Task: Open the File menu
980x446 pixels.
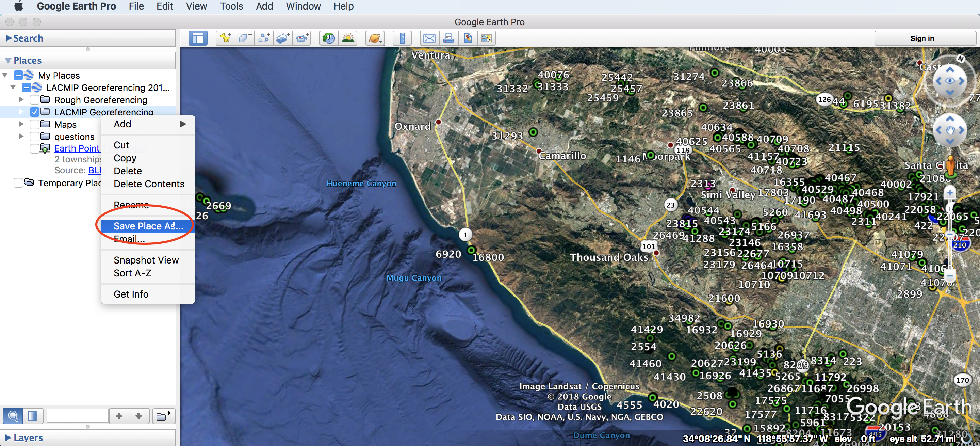Action: (x=136, y=6)
